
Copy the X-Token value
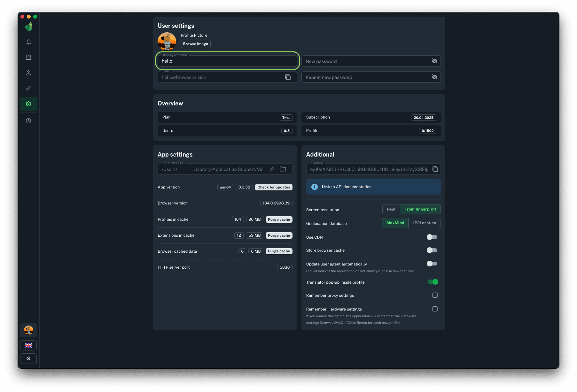(435, 169)
